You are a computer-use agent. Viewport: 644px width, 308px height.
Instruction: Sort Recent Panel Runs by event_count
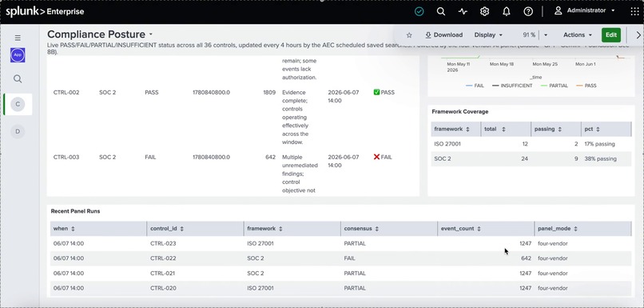pos(486,229)
